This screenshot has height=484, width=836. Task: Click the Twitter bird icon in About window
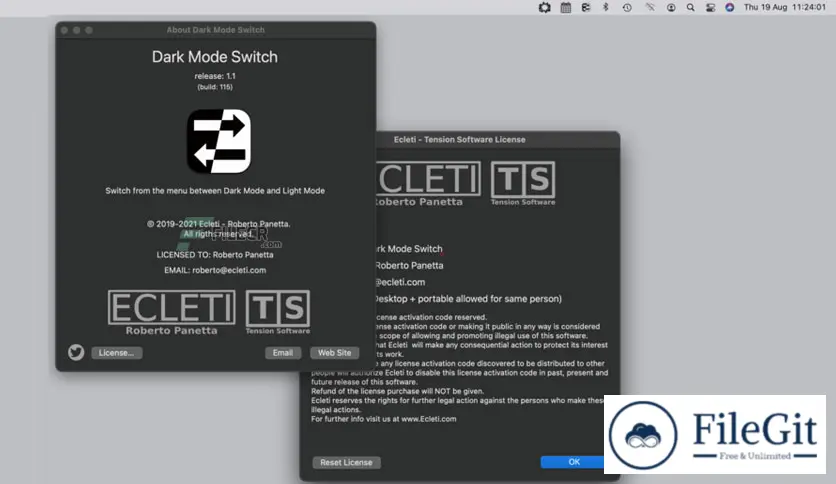click(76, 352)
